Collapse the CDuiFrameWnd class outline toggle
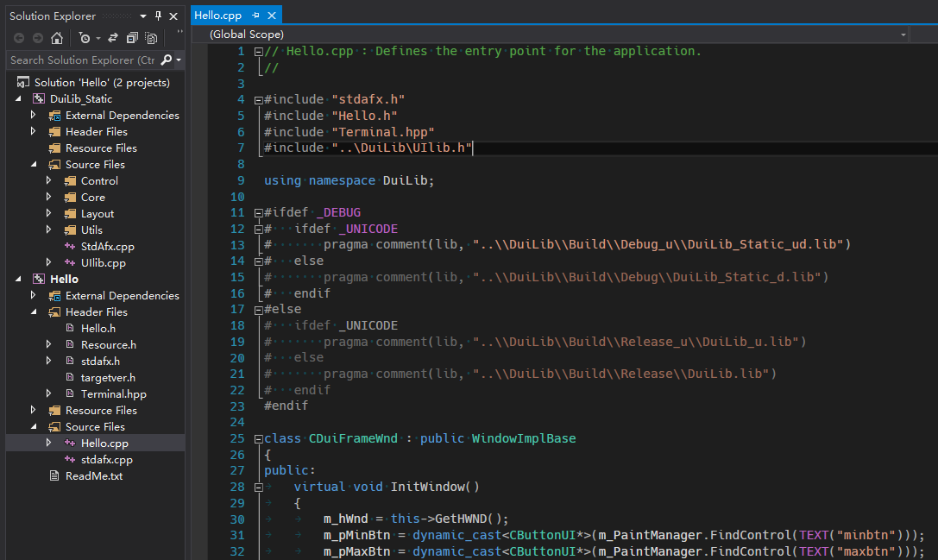 click(258, 439)
